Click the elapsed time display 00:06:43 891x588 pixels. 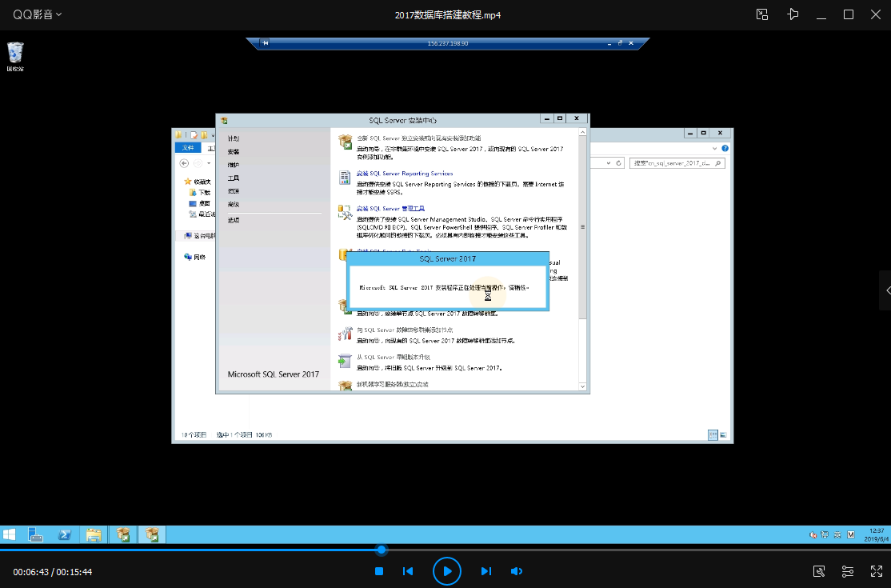pyautogui.click(x=30, y=572)
